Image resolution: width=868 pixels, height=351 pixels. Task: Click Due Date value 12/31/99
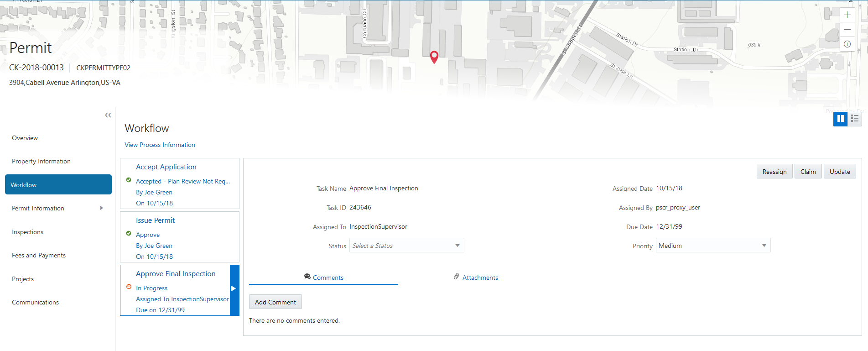[x=669, y=226]
